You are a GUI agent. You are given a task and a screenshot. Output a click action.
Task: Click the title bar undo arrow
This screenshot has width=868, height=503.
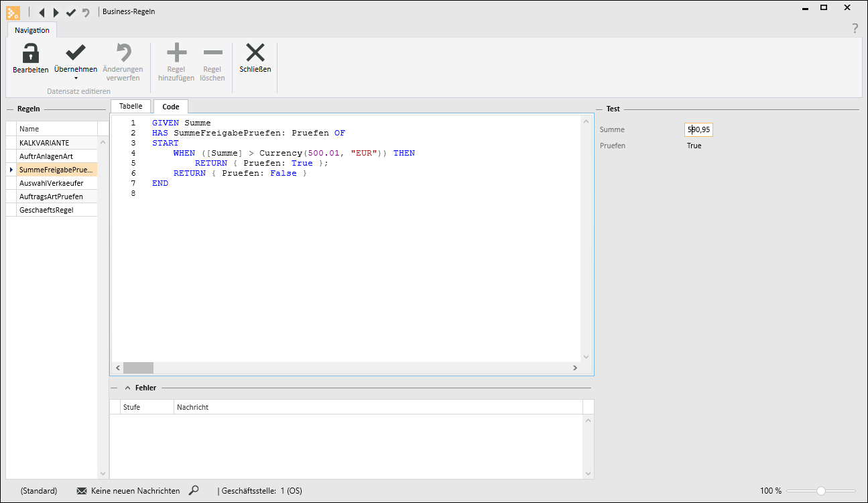point(86,12)
